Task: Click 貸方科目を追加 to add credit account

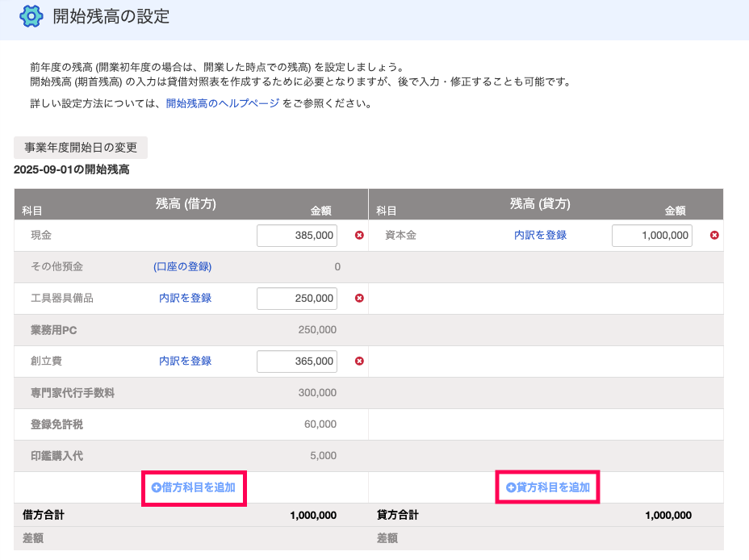Action: 548,487
